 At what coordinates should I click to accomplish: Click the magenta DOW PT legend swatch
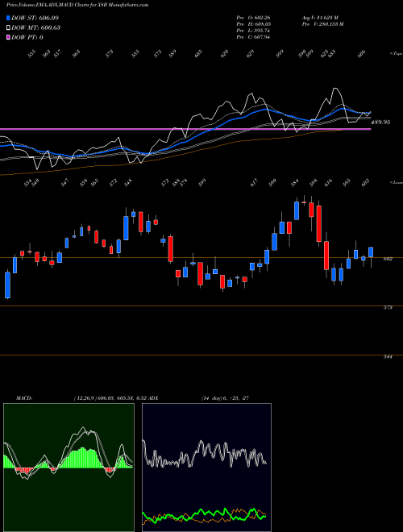[x=9, y=37]
